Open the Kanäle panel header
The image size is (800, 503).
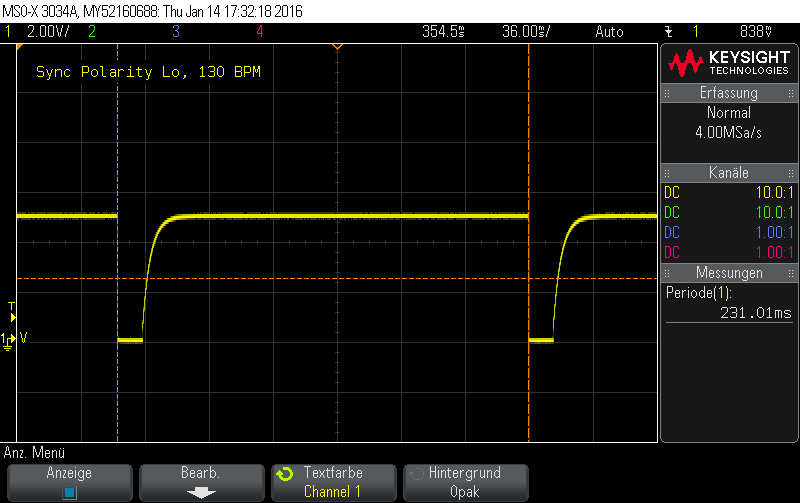point(729,172)
